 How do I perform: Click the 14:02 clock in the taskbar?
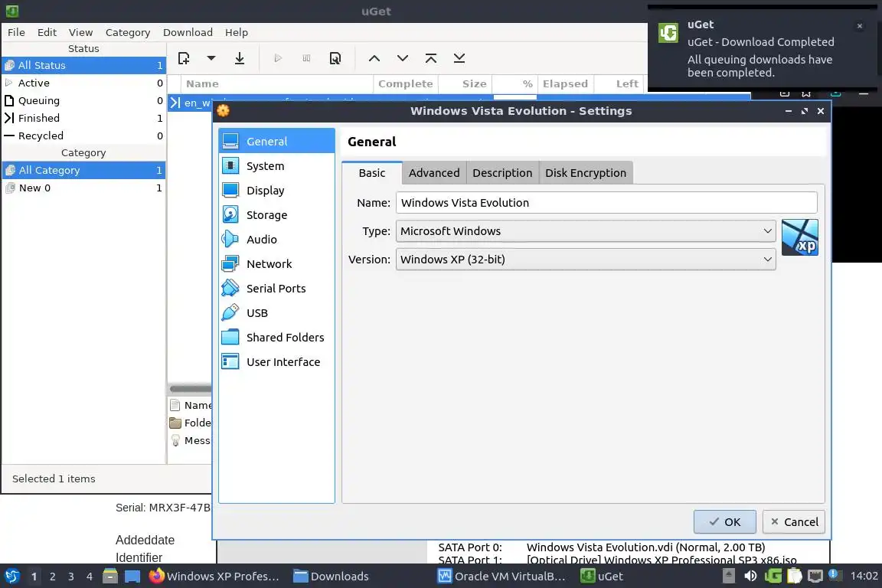point(864,576)
